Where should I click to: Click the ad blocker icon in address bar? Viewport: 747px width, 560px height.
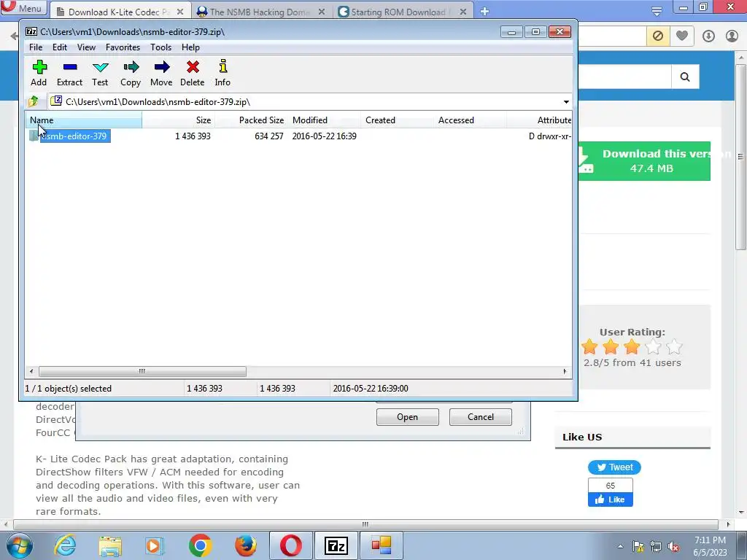coord(658,36)
